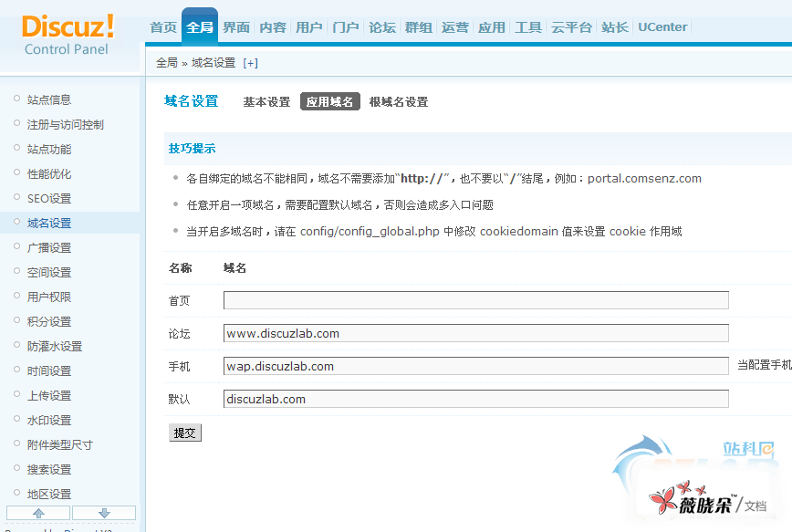Open the 云平台 navigation item

click(x=571, y=27)
